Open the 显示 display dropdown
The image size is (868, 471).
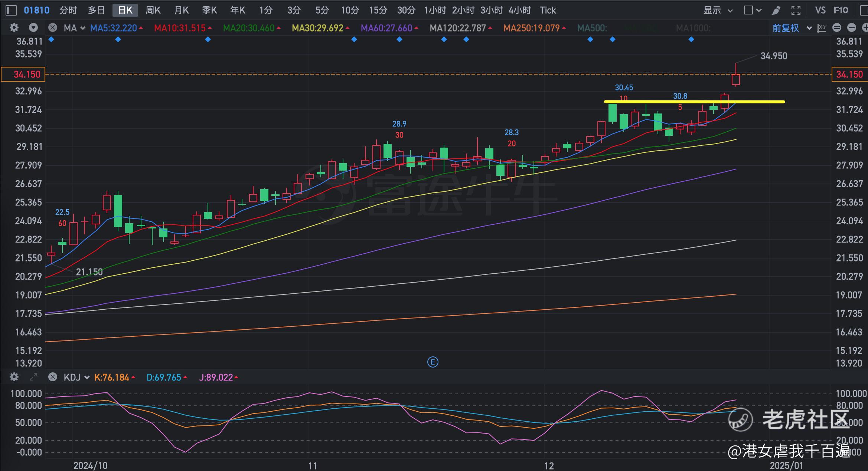718,10
